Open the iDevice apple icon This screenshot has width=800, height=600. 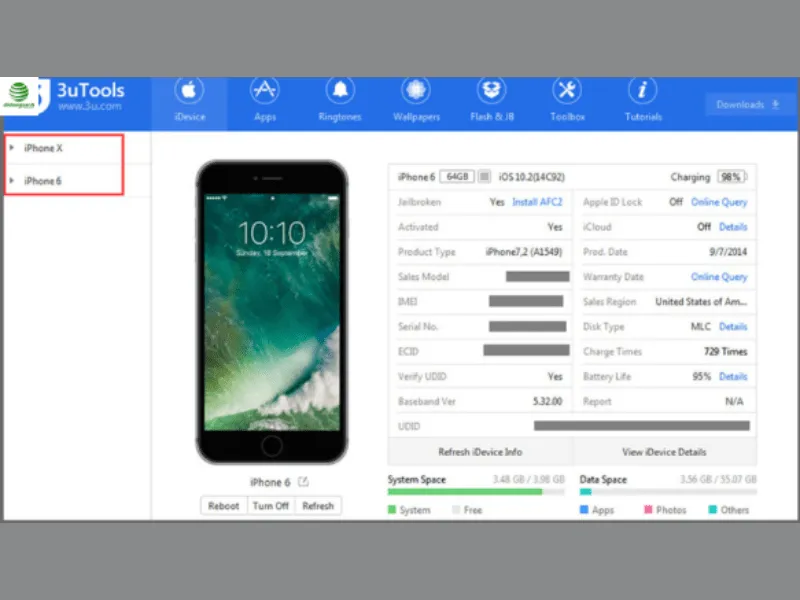tap(189, 90)
